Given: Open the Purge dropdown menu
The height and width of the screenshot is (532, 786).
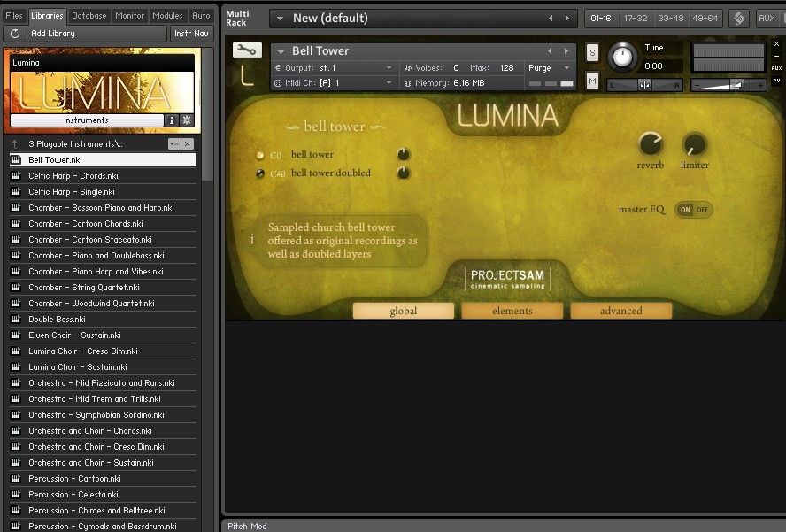Looking at the screenshot, I should coord(550,68).
